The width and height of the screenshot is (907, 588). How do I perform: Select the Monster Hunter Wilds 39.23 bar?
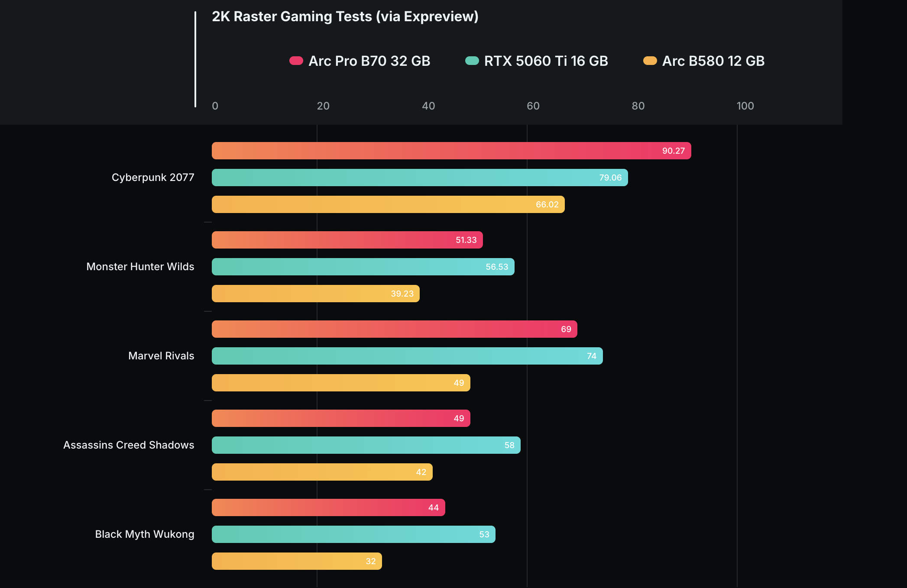(316, 294)
